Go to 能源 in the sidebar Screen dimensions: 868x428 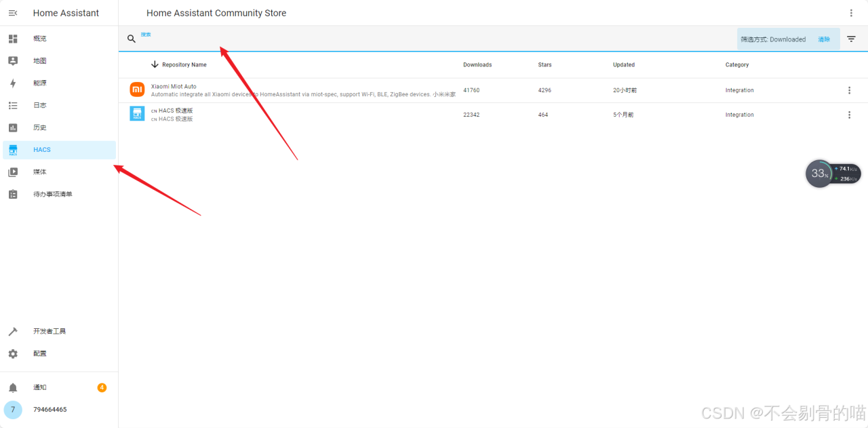40,83
